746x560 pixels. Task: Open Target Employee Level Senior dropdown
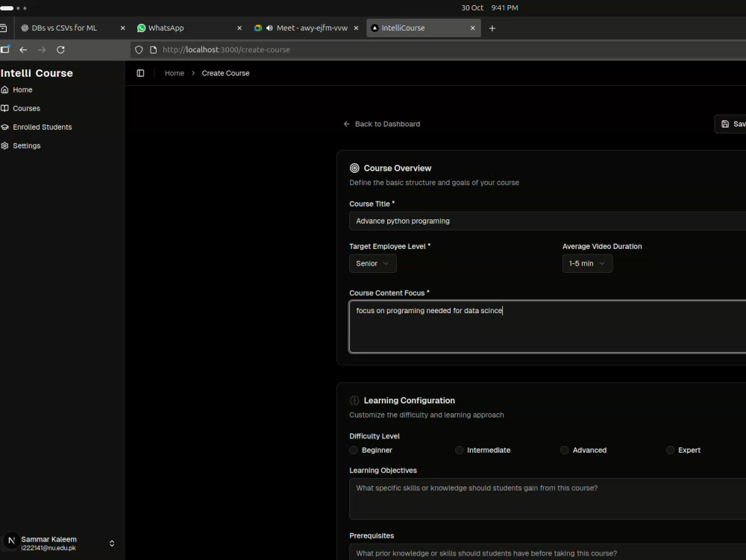point(372,263)
